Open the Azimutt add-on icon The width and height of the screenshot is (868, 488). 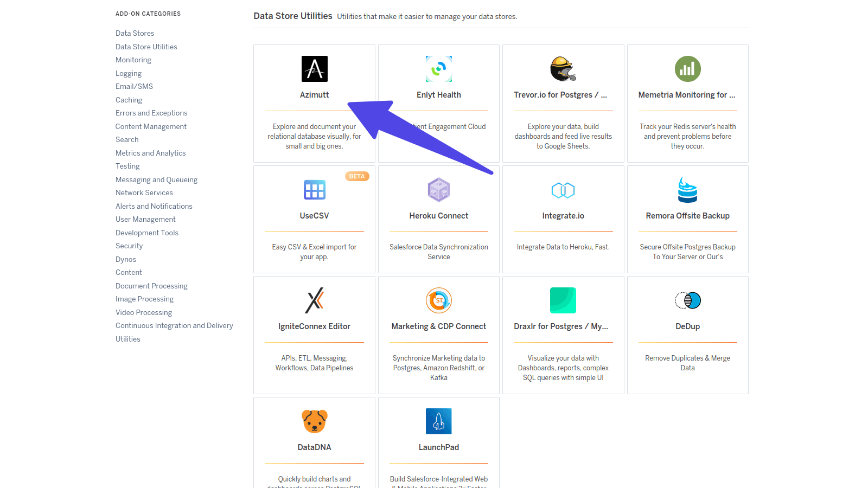click(x=315, y=69)
